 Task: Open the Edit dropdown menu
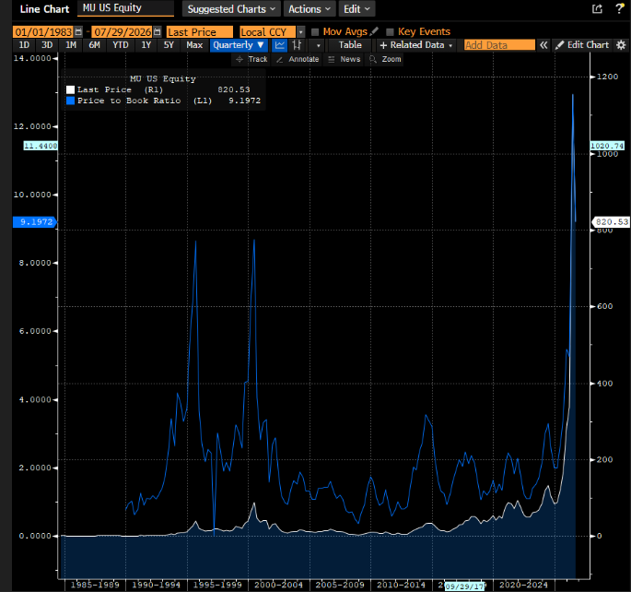click(x=357, y=9)
